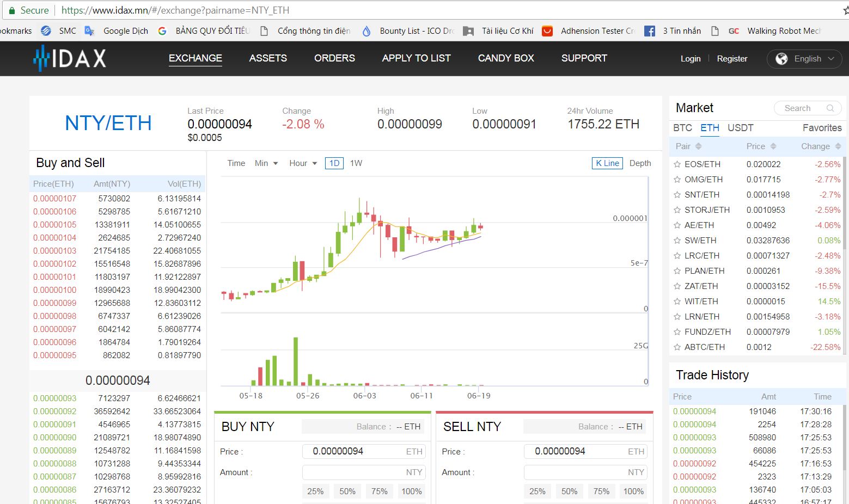The image size is (849, 504).
Task: Expand the Hour interval dropdown
Action: [x=303, y=163]
